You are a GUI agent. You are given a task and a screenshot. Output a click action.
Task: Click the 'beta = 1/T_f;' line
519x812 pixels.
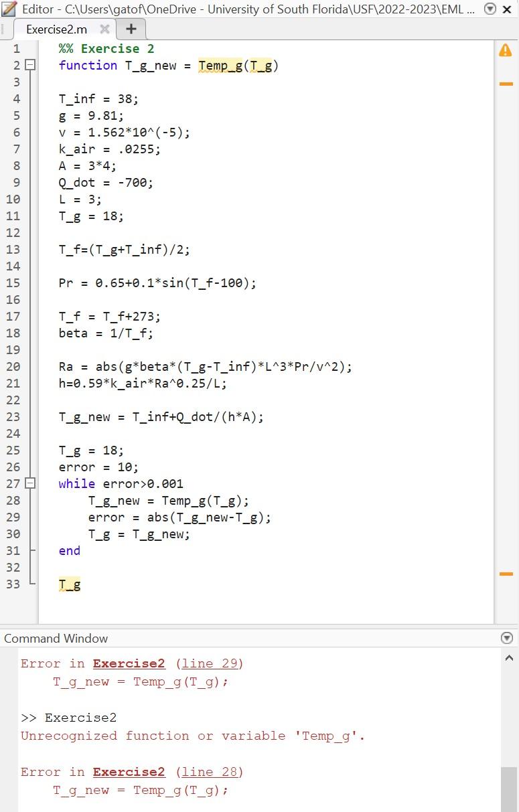(106, 333)
